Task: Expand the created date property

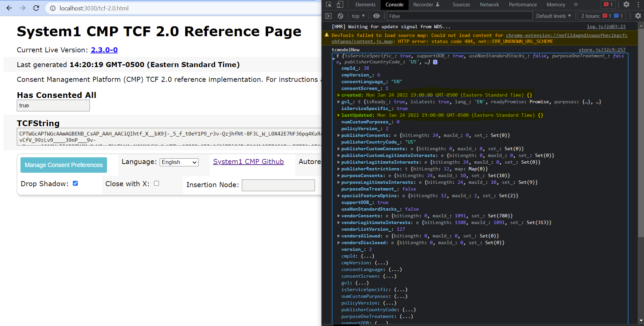Action: (x=339, y=95)
